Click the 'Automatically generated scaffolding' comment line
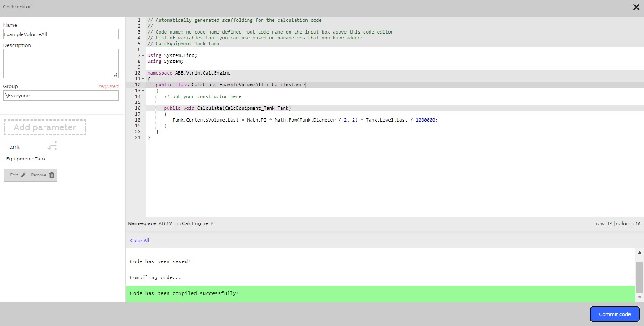The height and width of the screenshot is (326, 644). point(234,20)
